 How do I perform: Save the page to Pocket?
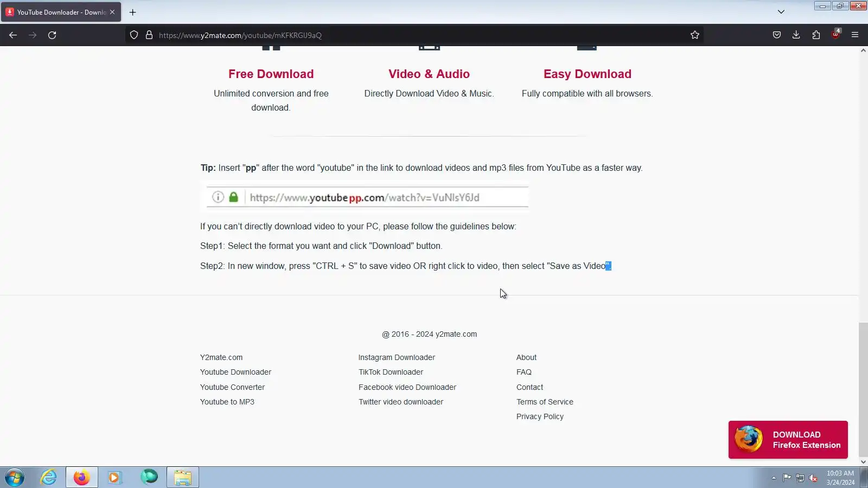(777, 35)
